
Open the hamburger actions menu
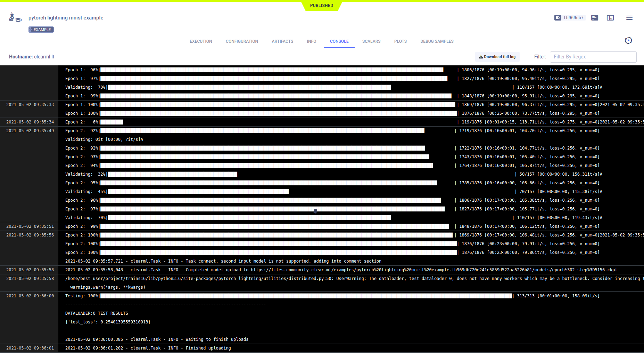click(x=629, y=18)
